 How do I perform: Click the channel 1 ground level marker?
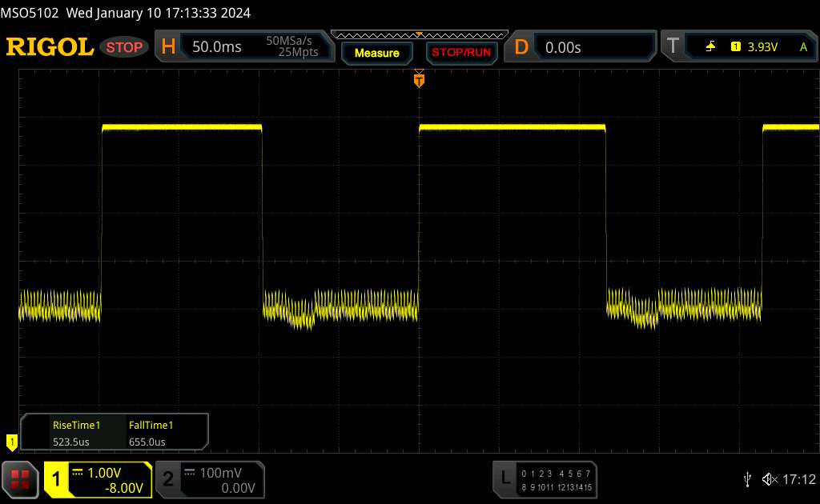[x=11, y=441]
